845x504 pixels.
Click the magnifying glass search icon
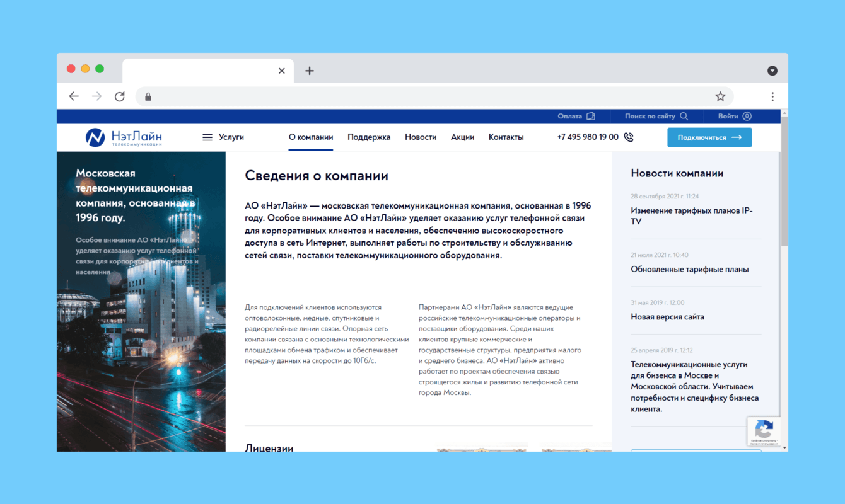pos(684,116)
